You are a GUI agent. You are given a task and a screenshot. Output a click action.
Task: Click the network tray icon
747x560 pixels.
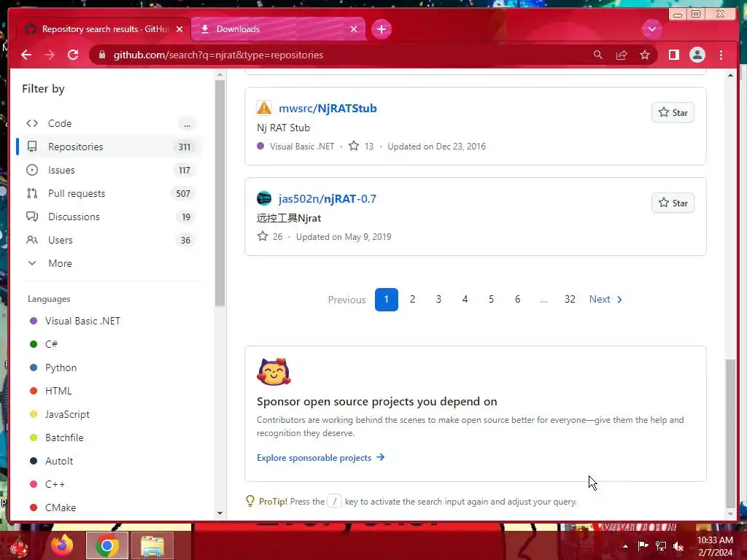coord(661,546)
